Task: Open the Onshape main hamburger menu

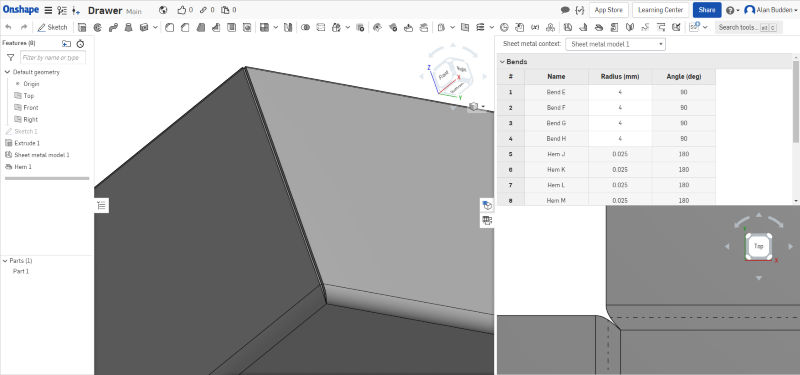Action: coord(48,10)
